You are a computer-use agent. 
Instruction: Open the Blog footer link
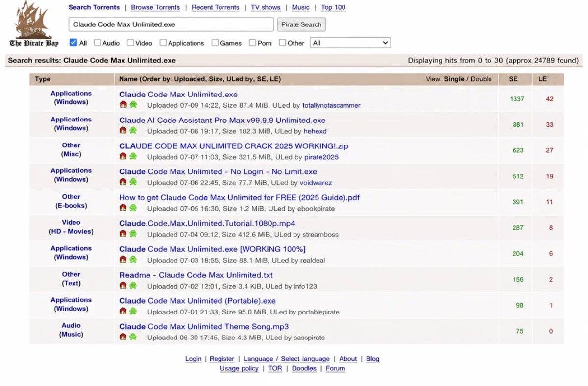tap(373, 359)
